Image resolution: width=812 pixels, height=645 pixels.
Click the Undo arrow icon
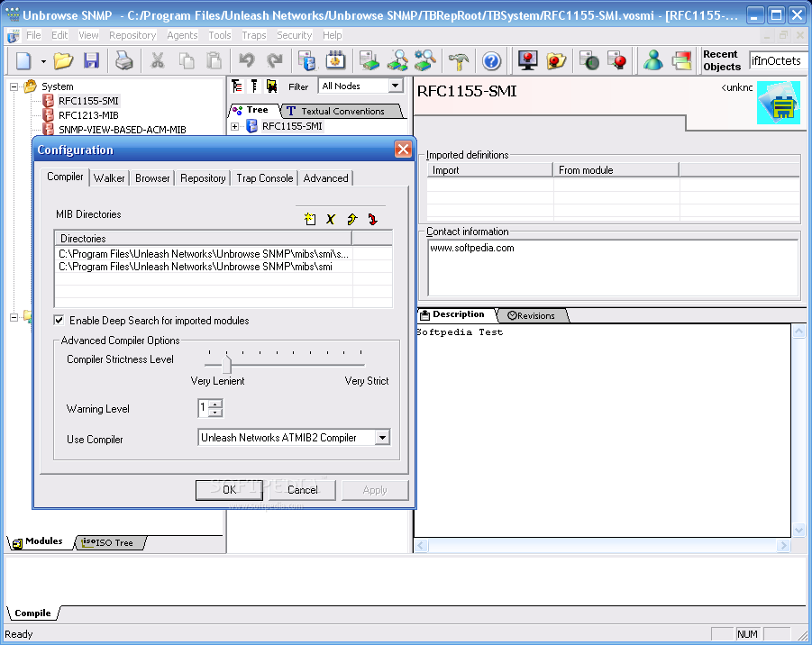(247, 60)
